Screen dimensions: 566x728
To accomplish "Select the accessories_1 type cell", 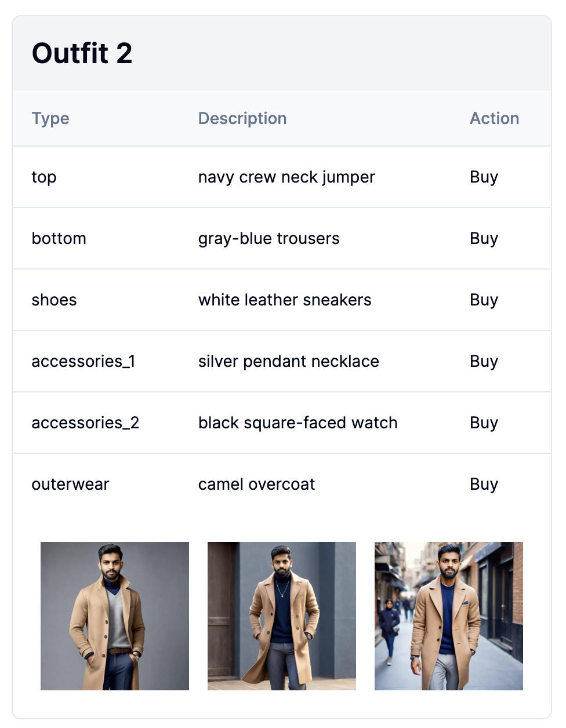I will 84,362.
